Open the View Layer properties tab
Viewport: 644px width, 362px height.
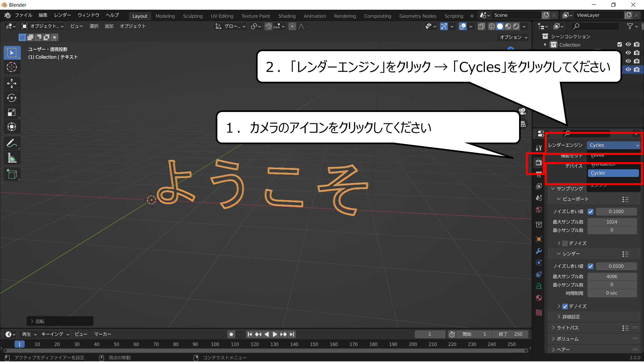tap(539, 186)
